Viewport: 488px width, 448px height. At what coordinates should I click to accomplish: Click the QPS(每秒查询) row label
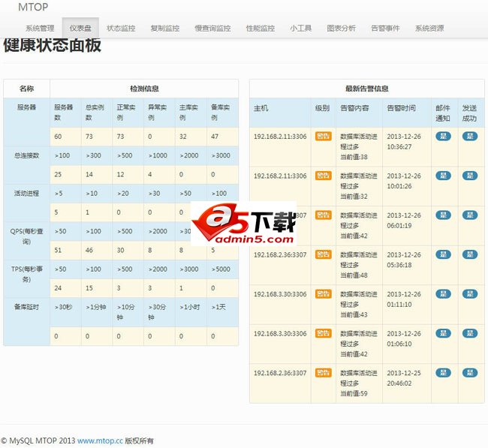coord(26,236)
